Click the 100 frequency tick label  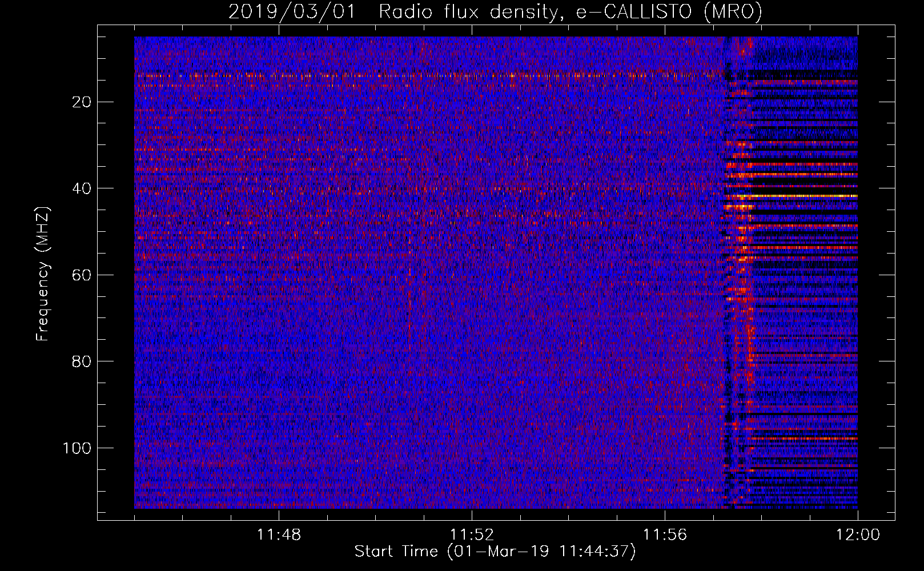[77, 448]
